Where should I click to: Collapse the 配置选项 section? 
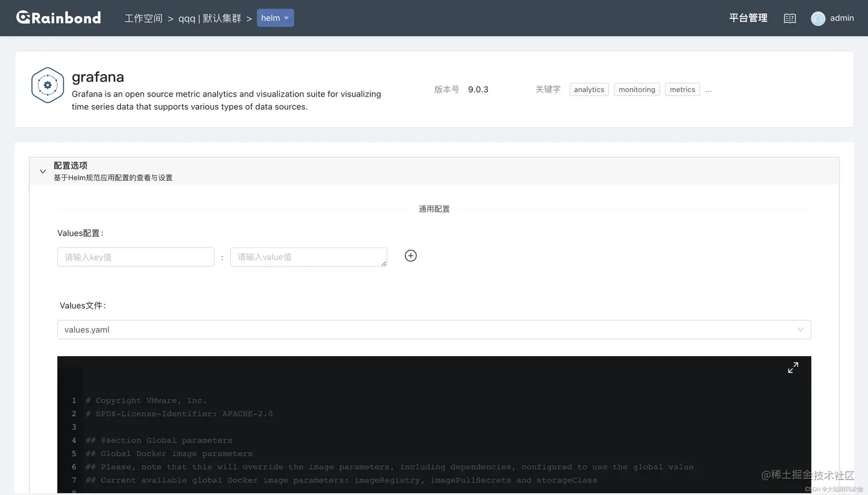tap(42, 171)
